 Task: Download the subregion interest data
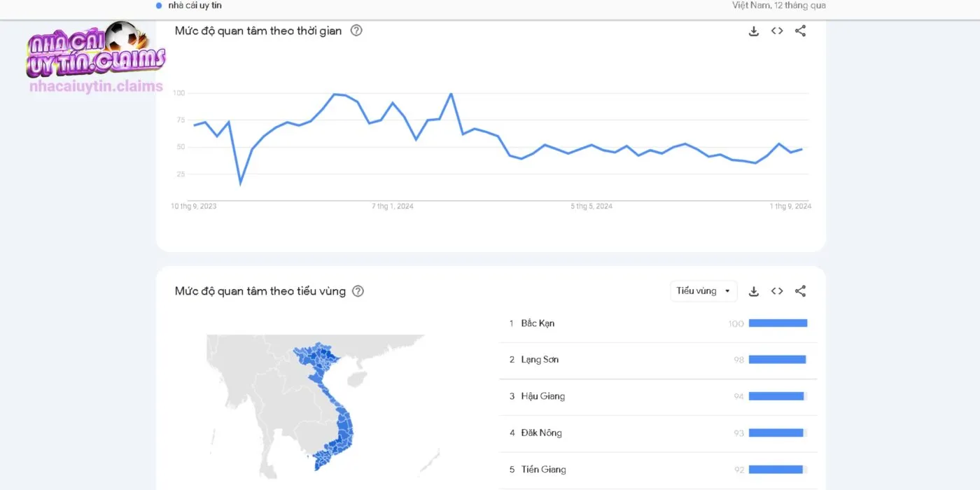pyautogui.click(x=754, y=291)
